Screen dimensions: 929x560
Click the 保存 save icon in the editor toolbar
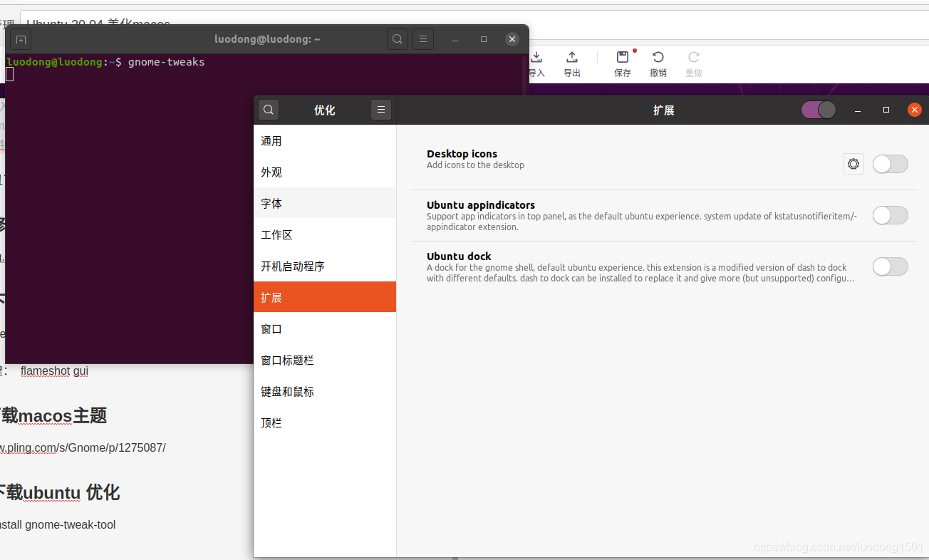[x=623, y=57]
